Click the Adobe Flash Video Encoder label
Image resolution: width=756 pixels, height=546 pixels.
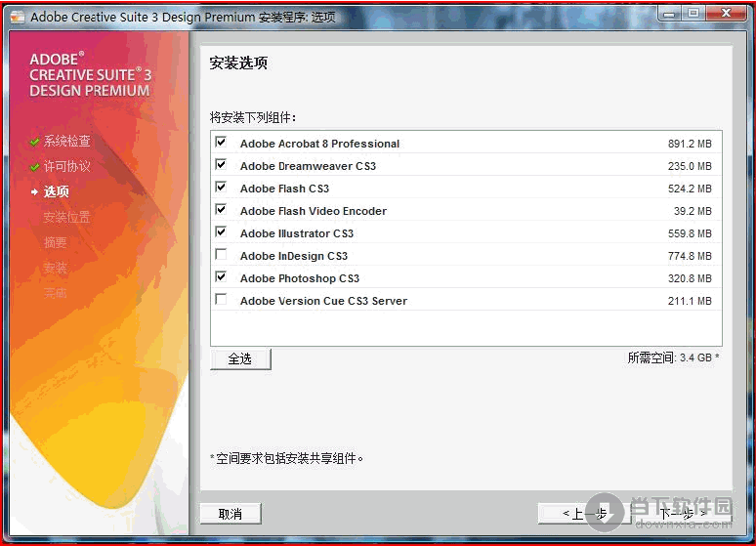(314, 211)
